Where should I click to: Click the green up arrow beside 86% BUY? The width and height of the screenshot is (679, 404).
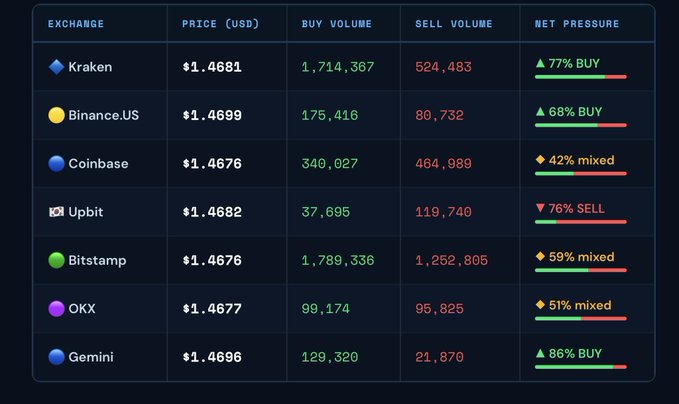(540, 353)
